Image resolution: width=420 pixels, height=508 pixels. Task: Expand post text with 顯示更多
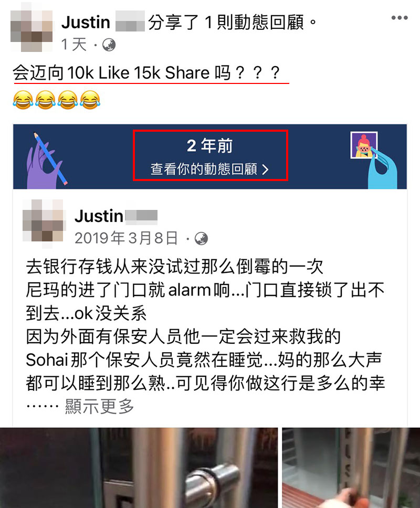[100, 406]
